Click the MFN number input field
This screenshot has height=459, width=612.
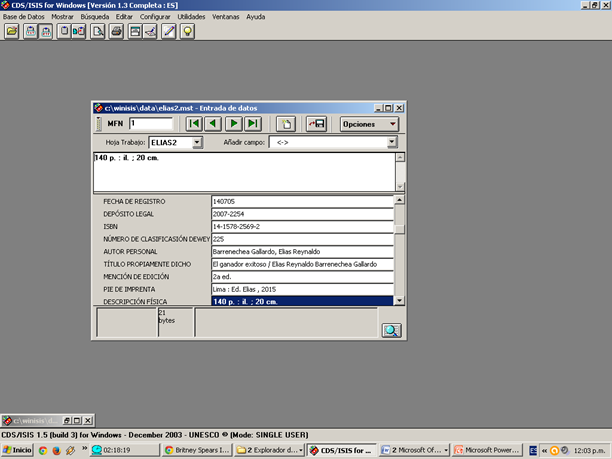click(151, 123)
